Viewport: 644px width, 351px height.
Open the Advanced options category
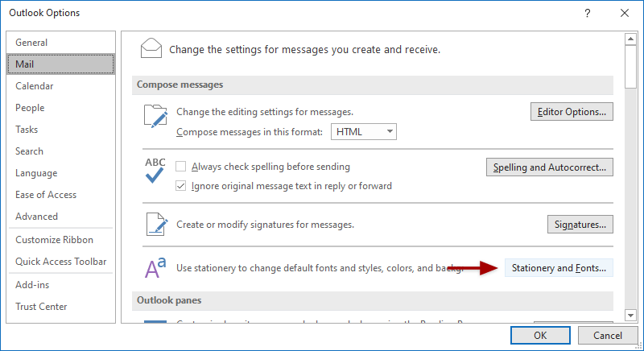tap(36, 217)
